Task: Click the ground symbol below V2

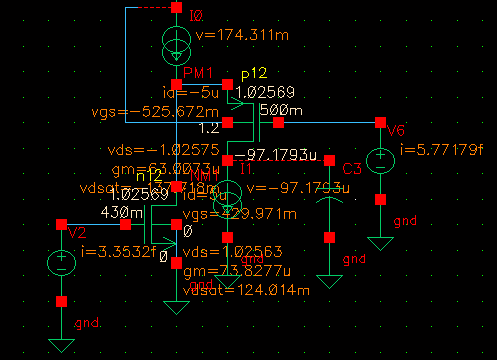Action: tap(61, 346)
